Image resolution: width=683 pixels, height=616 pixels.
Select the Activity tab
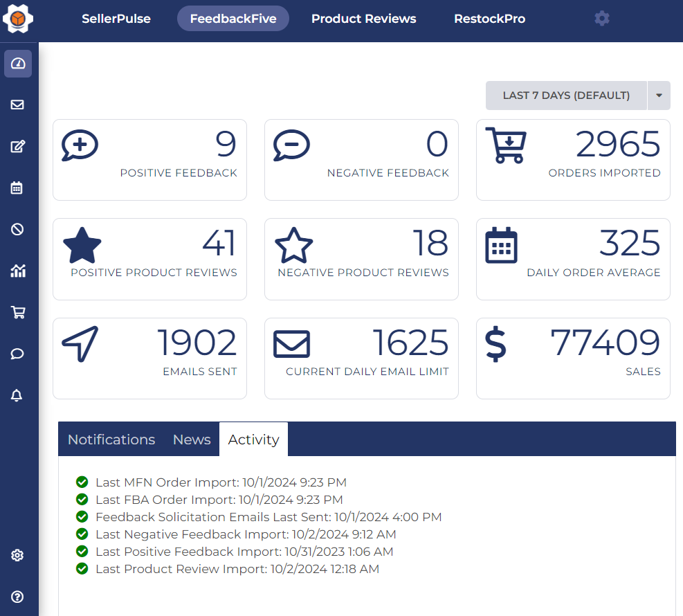253,439
